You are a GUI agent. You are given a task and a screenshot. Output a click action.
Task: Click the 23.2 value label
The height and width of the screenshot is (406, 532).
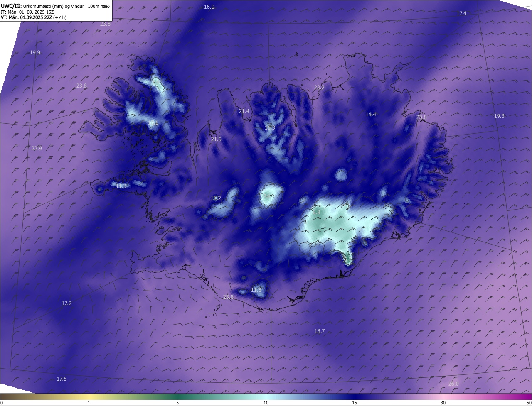[319, 88]
